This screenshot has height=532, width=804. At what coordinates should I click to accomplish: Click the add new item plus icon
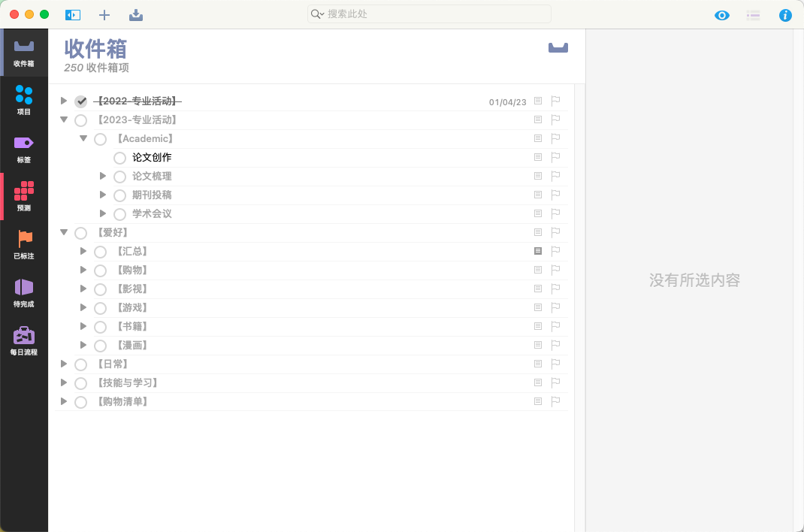point(104,14)
